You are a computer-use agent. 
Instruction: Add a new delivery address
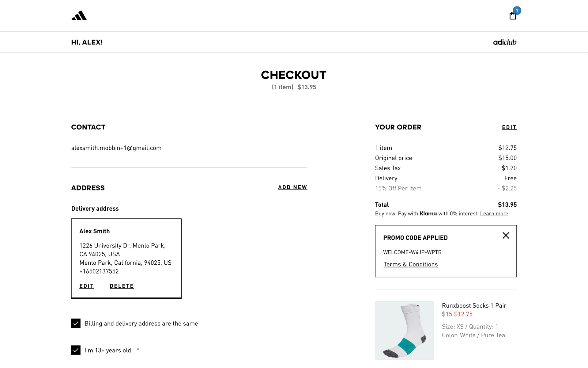(292, 187)
